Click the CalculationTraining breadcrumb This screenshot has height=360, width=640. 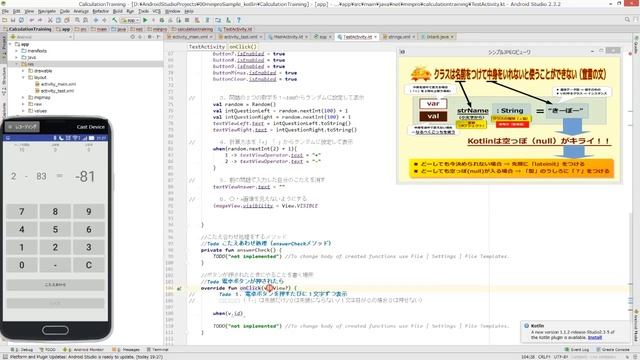[27, 29]
